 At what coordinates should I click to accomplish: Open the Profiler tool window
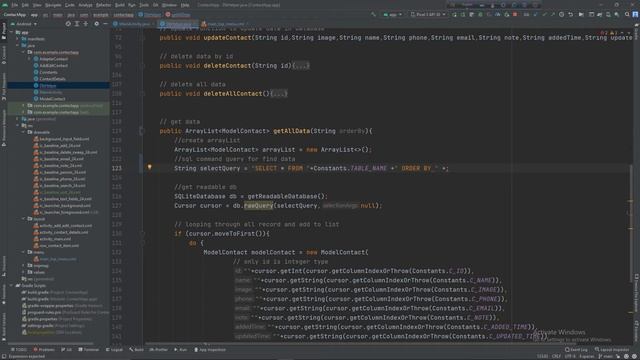click(x=158, y=350)
